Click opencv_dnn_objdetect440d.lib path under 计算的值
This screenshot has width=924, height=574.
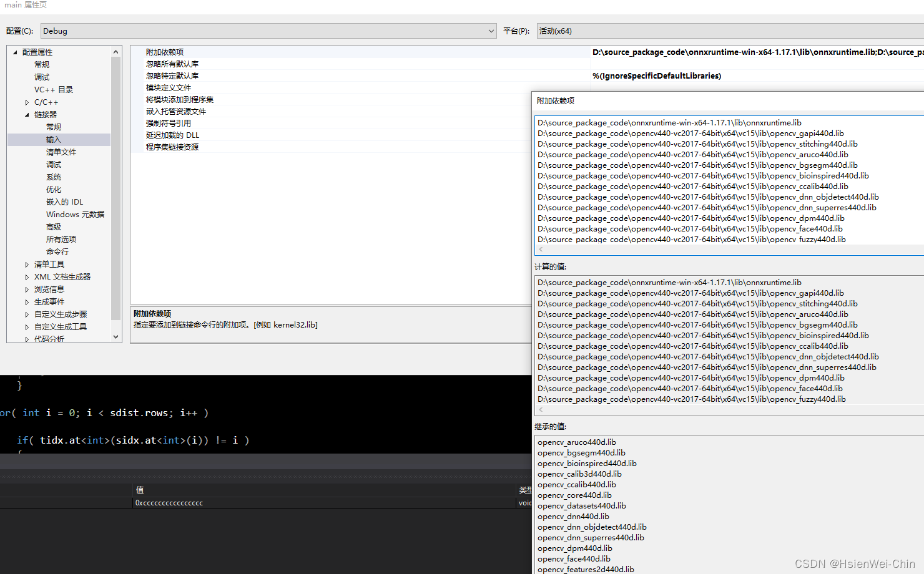coord(708,357)
